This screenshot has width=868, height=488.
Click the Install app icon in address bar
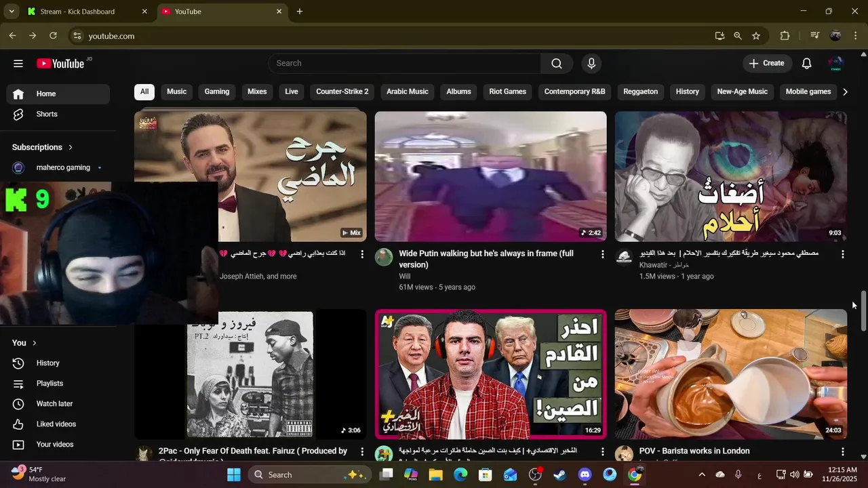[x=719, y=36]
